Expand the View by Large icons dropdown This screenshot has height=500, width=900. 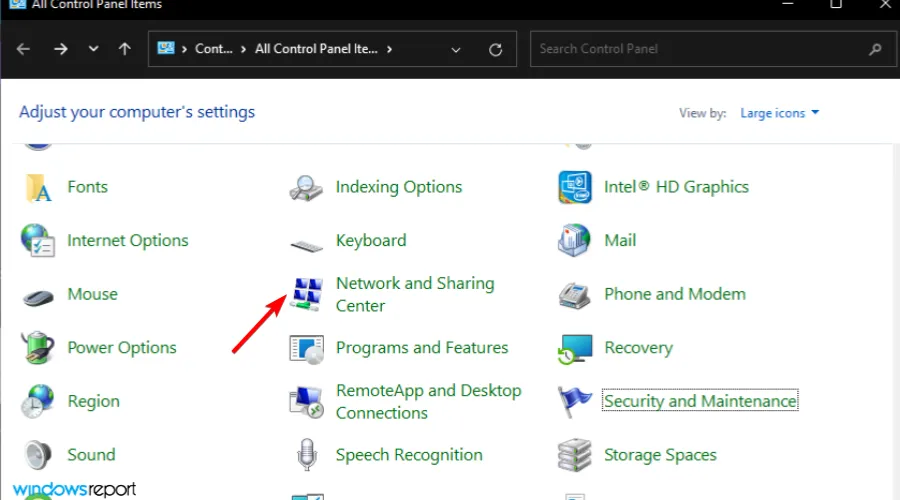tap(779, 113)
